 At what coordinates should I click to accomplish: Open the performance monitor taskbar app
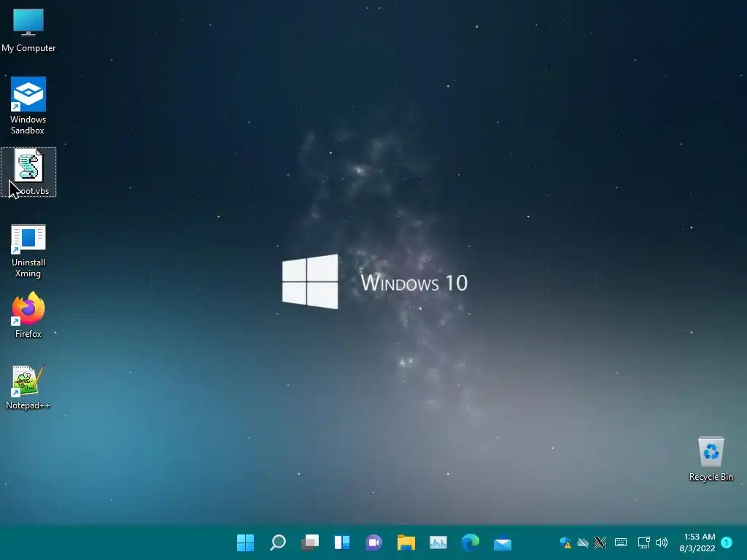(x=438, y=542)
